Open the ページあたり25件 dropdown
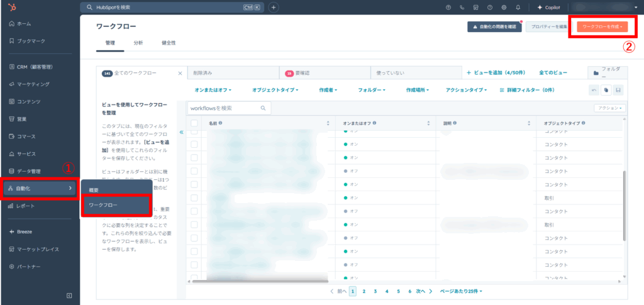Screen dimensions: 644x305 [461, 291]
